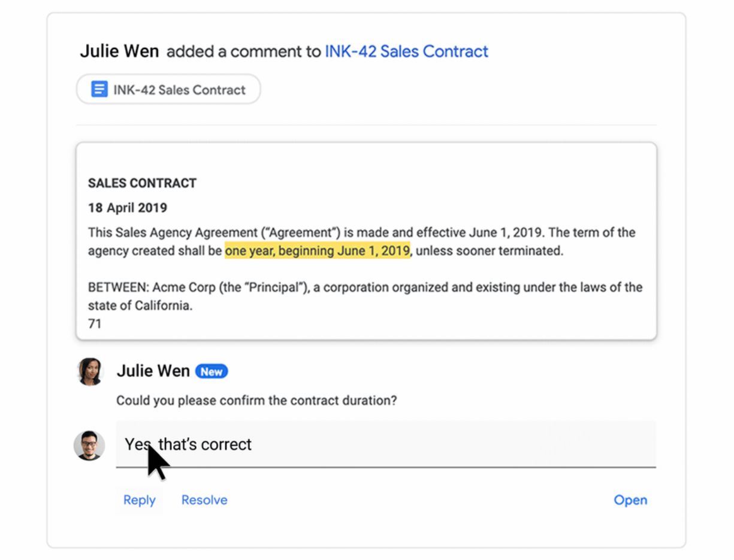The image size is (734, 560).
Task: Click the Google Docs file icon
Action: click(99, 89)
